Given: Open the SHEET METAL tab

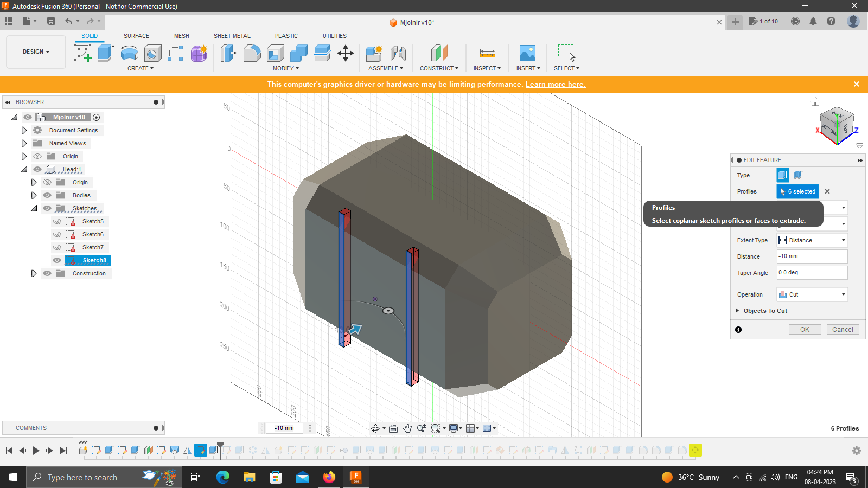Looking at the screenshot, I should 232,36.
